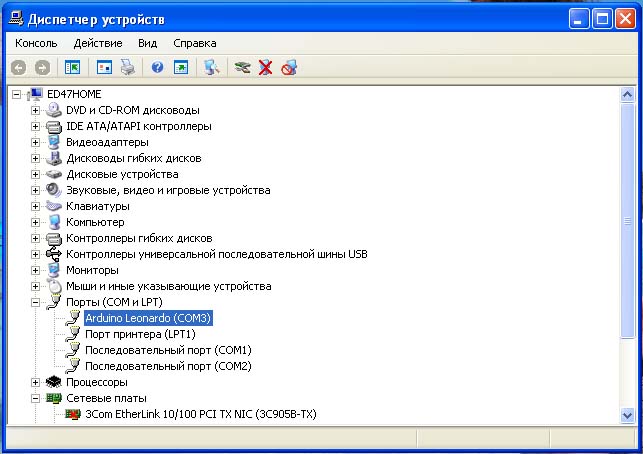Screen dimensions: 643x454
Task: Select Arduino Leonardo (COM3) device
Action: pyautogui.click(x=148, y=318)
